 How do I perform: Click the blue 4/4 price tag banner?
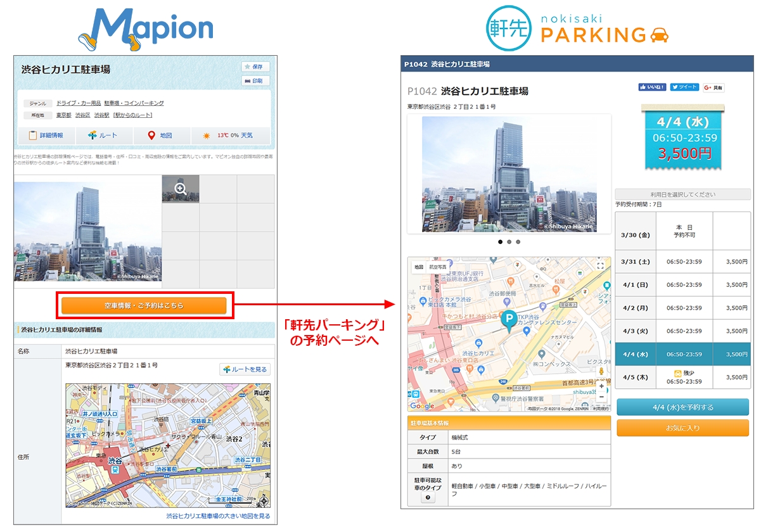point(682,137)
